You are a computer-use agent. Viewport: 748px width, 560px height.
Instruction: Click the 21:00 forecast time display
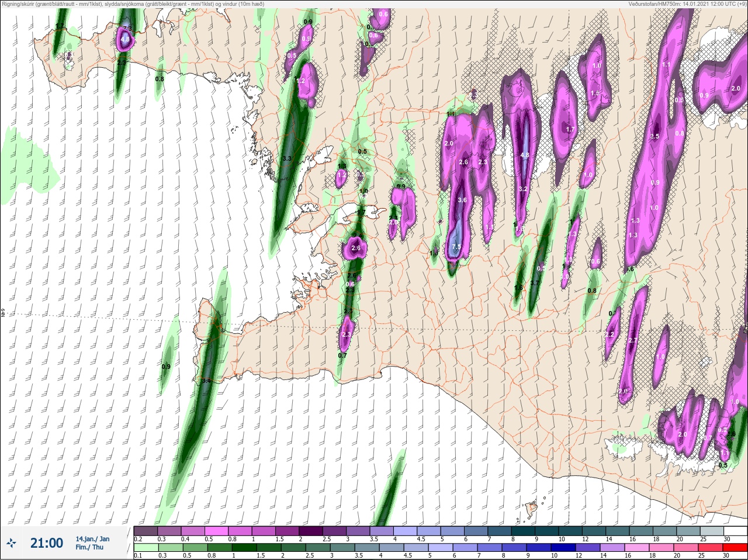click(x=47, y=543)
